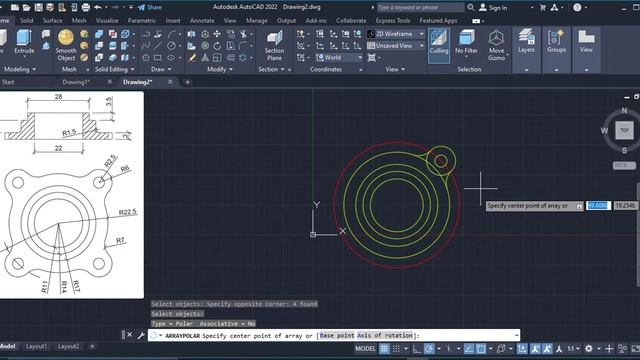The image size is (640, 360).
Task: Click the help question mark icon
Action: [x=577, y=7]
